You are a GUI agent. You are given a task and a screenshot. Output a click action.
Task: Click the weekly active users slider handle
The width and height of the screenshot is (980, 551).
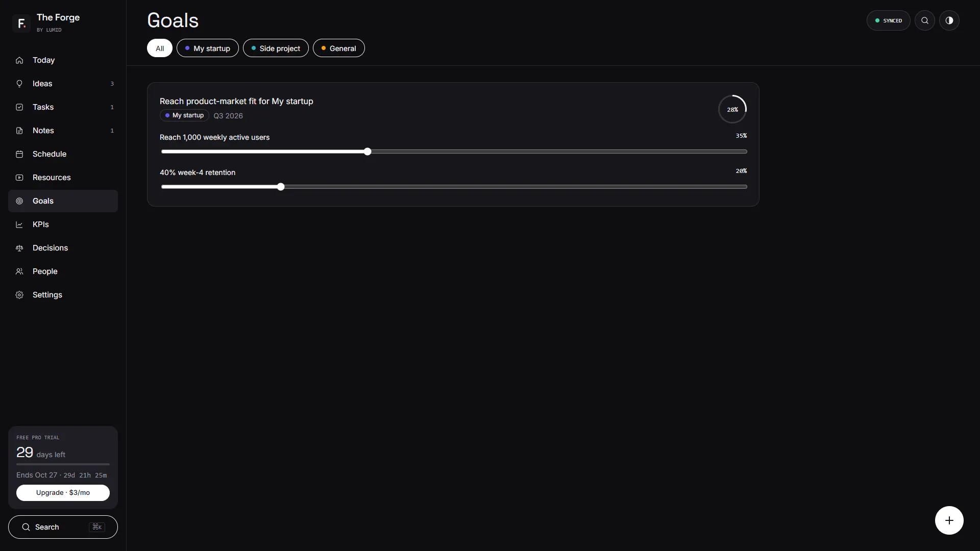367,152
